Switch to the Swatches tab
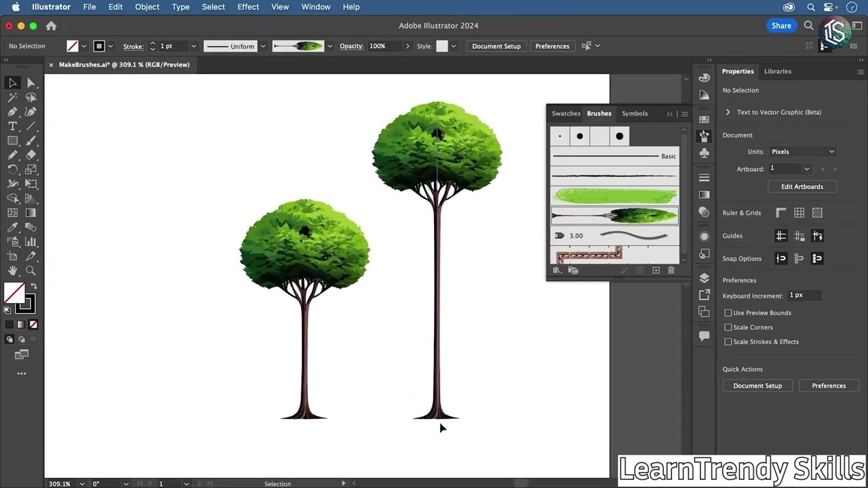 point(566,113)
